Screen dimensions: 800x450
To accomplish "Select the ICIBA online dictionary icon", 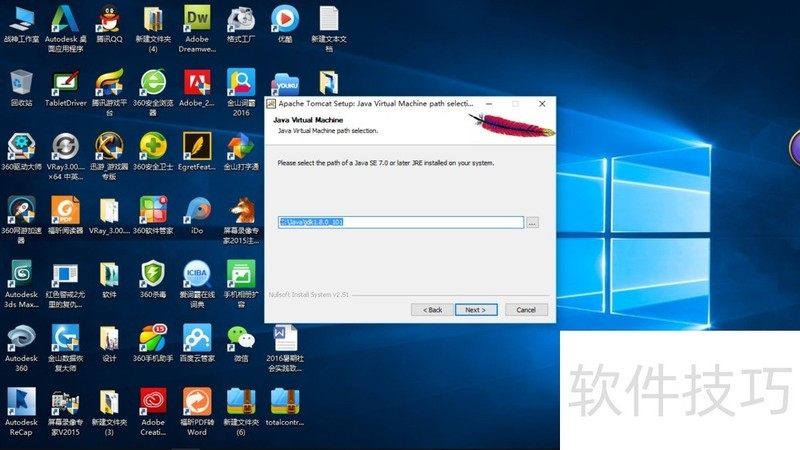I will coord(197,274).
